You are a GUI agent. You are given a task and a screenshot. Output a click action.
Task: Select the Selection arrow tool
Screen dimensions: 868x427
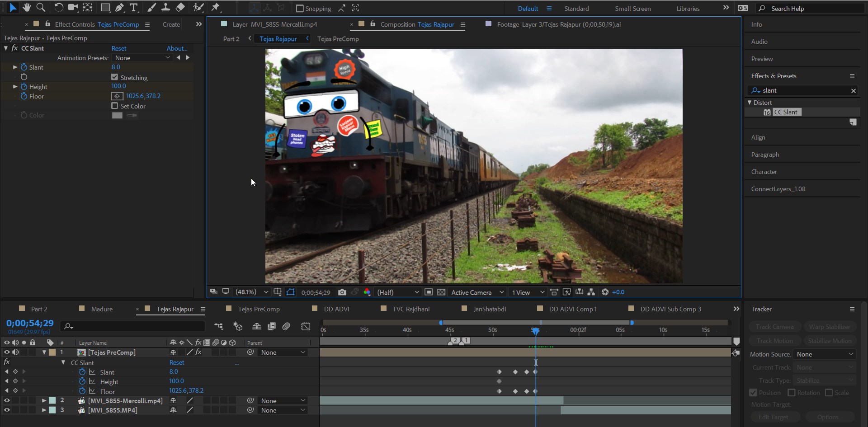(13, 7)
